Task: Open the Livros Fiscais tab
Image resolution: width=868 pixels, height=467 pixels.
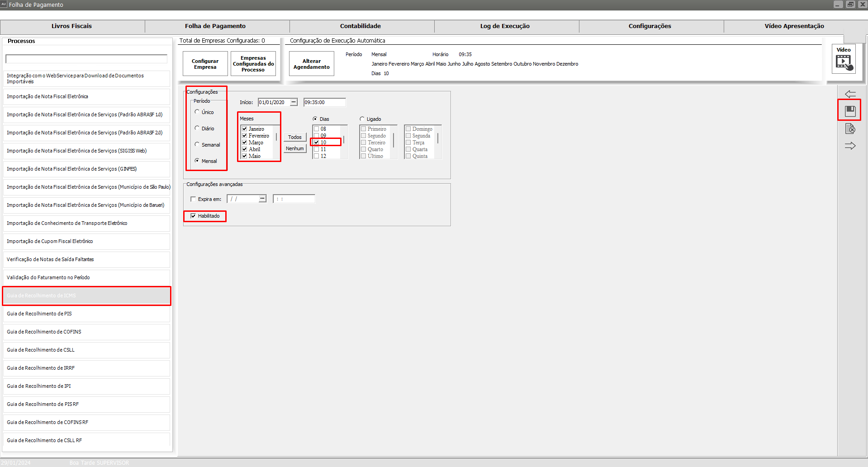Action: pos(71,26)
